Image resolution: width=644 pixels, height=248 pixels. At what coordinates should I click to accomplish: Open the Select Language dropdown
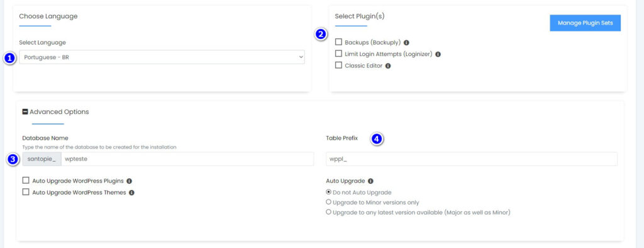162,57
